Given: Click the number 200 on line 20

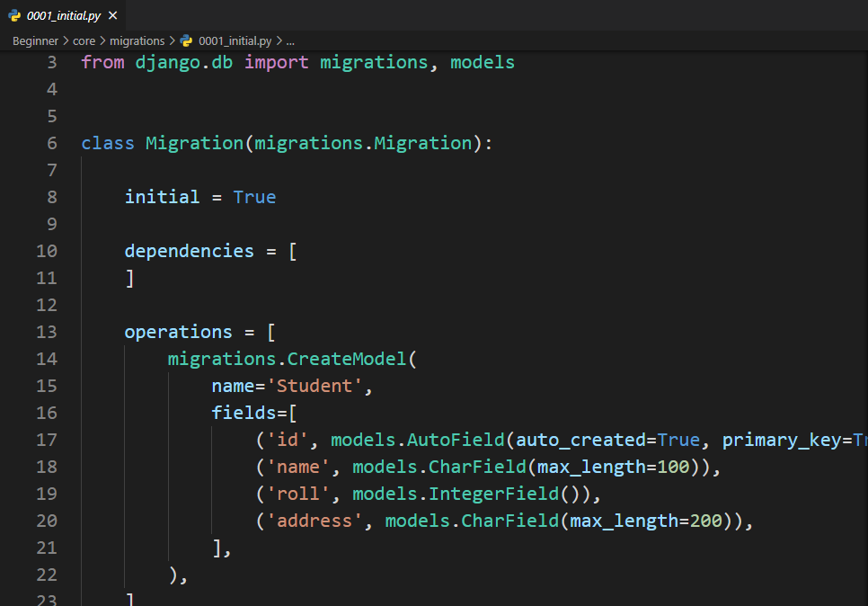Looking at the screenshot, I should pyautogui.click(x=705, y=521).
